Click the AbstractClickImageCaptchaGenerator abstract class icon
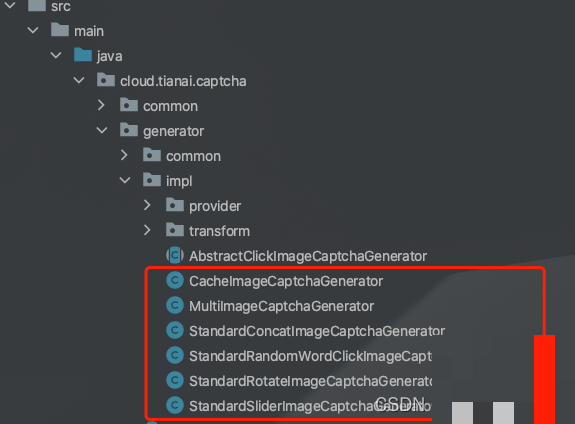 coord(175,255)
